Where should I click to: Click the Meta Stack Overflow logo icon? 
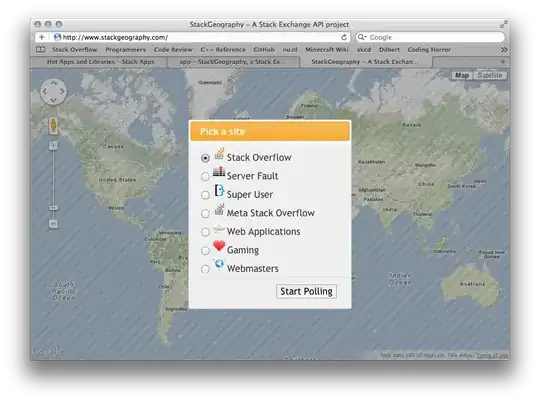(x=219, y=209)
